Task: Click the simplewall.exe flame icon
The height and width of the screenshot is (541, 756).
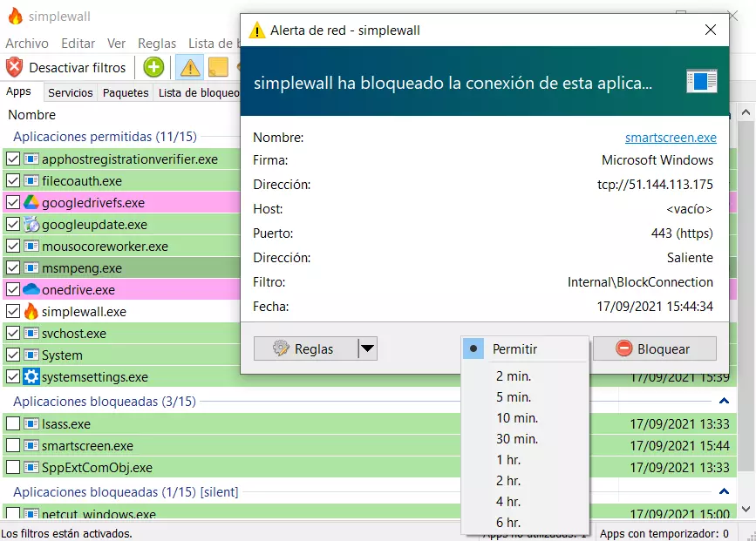Action: pos(31,311)
